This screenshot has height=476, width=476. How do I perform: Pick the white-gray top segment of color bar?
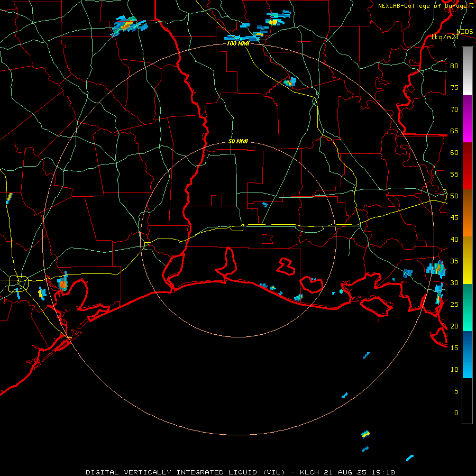pos(467,71)
